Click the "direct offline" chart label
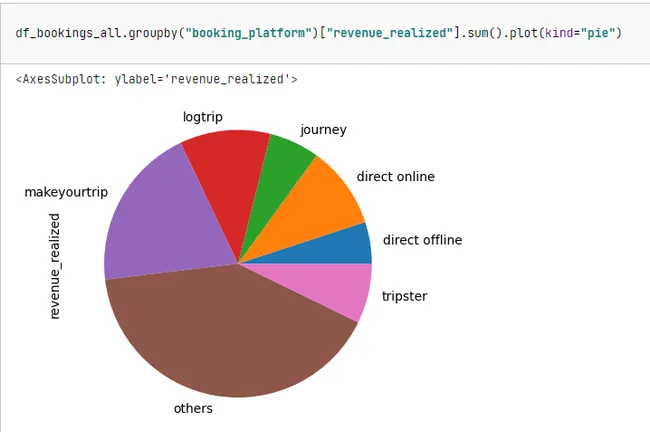 point(422,240)
